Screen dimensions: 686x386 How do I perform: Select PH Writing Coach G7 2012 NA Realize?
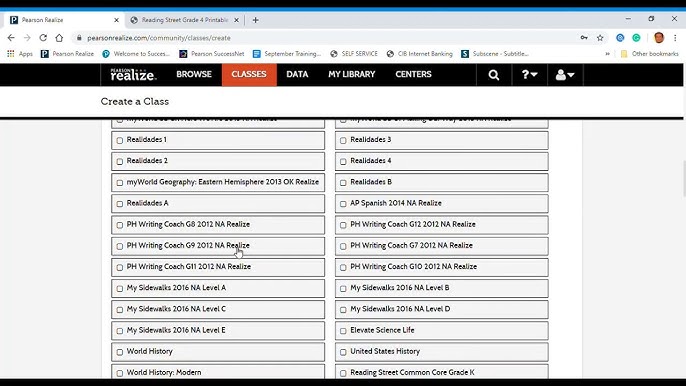[x=441, y=246]
